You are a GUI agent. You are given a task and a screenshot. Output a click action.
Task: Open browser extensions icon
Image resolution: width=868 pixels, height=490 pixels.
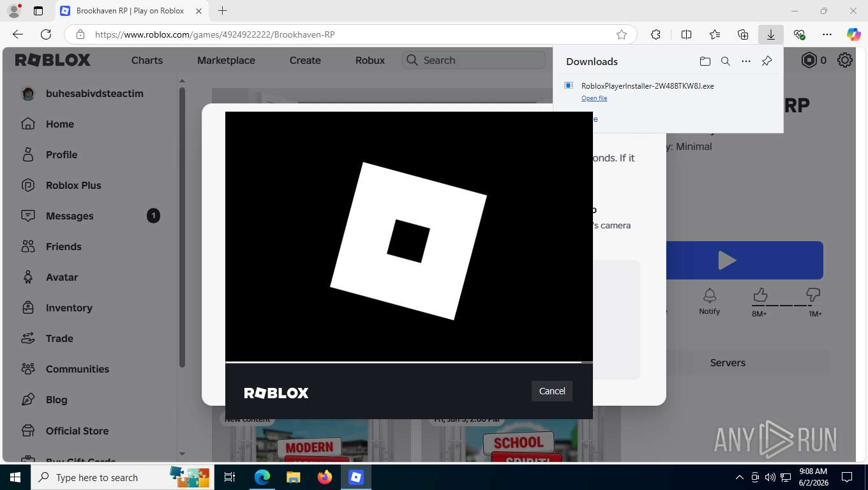pyautogui.click(x=655, y=34)
